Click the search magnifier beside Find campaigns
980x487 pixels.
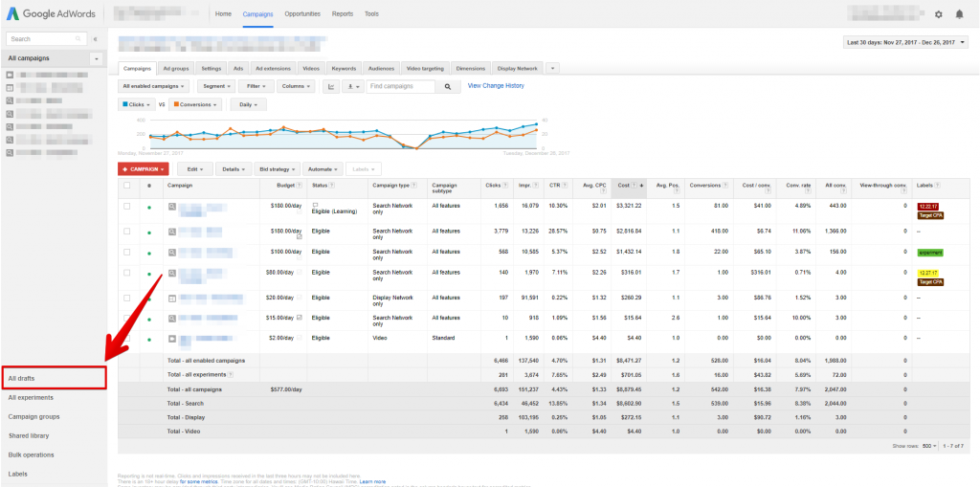click(448, 87)
